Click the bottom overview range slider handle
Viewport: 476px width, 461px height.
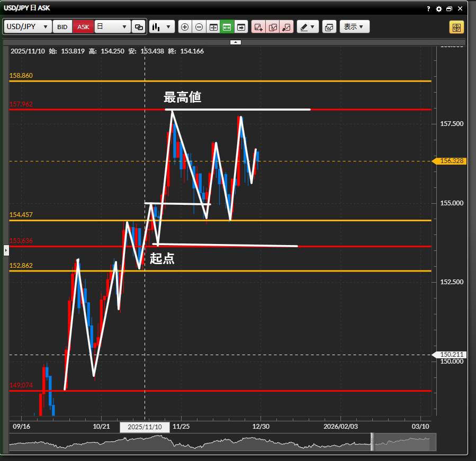pos(372,442)
